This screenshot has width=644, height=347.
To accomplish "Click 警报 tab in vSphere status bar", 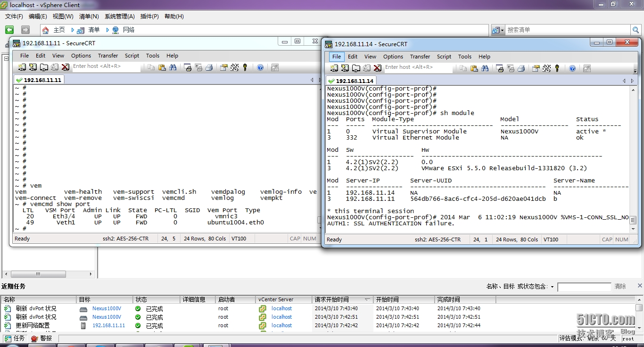I will pyautogui.click(x=41, y=339).
